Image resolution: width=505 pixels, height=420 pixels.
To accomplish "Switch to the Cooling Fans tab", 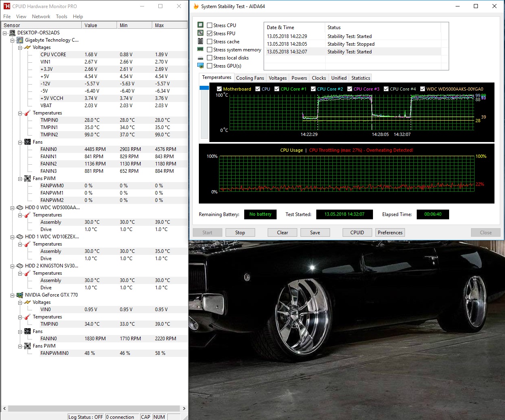I will click(250, 78).
